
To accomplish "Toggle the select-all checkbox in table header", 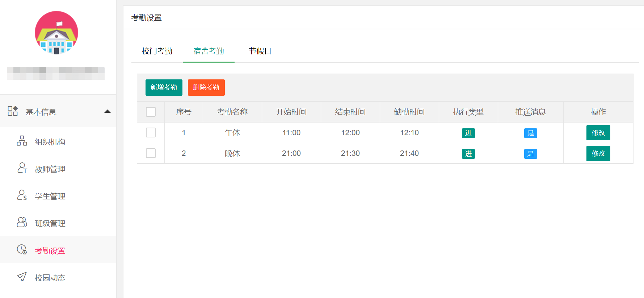I will [x=151, y=112].
